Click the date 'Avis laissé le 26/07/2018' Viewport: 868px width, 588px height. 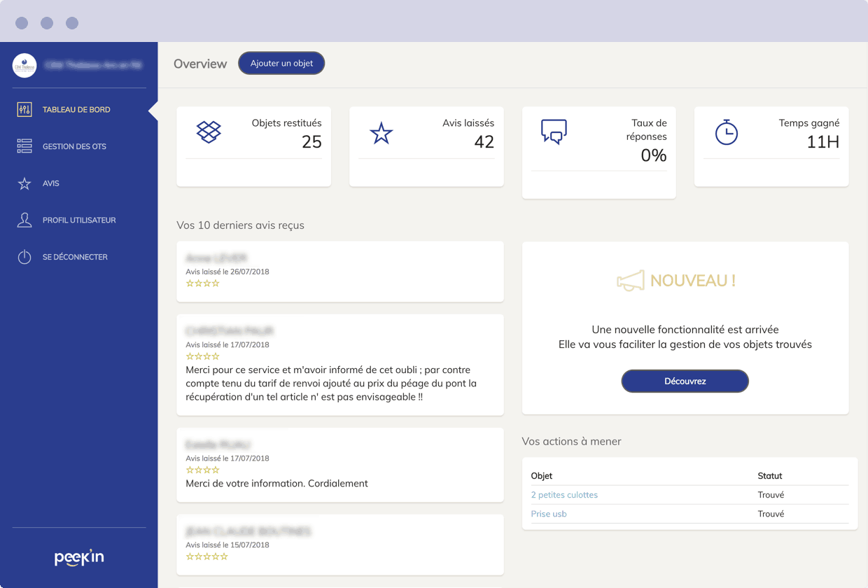coord(227,272)
